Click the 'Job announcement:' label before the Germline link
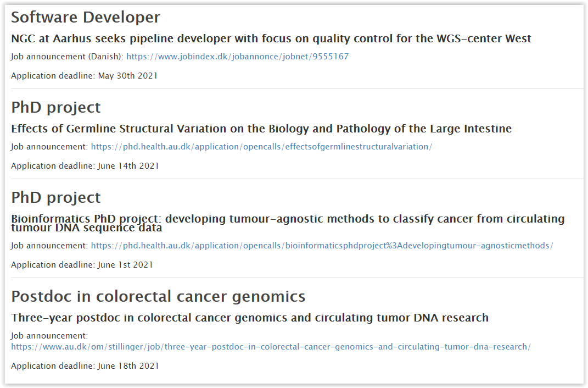Image resolution: width=588 pixels, height=388 pixels. pos(49,147)
